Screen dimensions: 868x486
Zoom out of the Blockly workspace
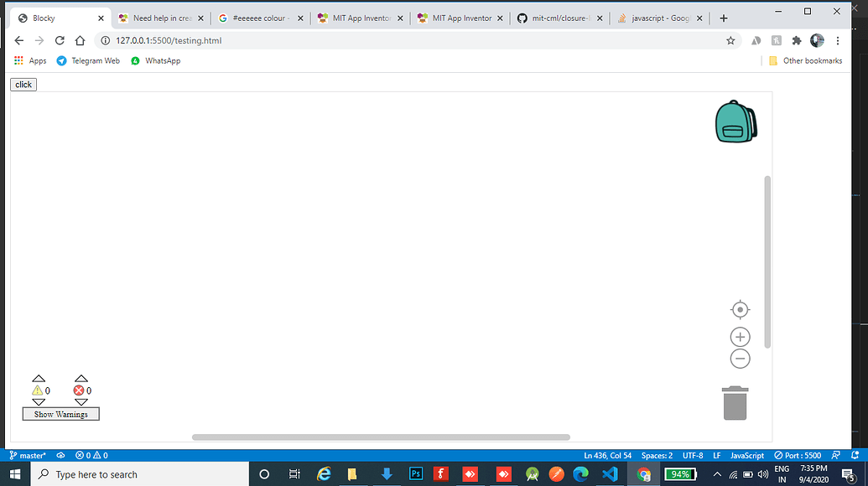(x=740, y=358)
